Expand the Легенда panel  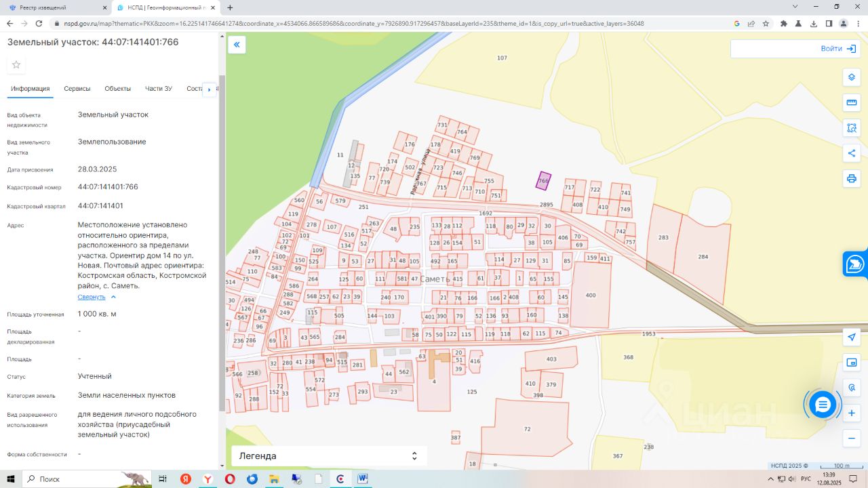click(x=329, y=456)
